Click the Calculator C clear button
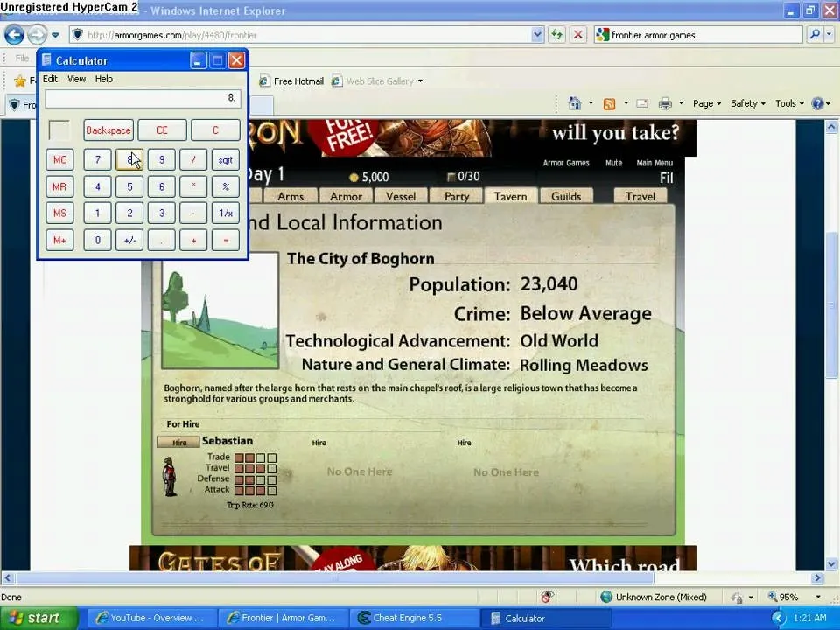Viewport: 840px width, 630px height. [215, 130]
